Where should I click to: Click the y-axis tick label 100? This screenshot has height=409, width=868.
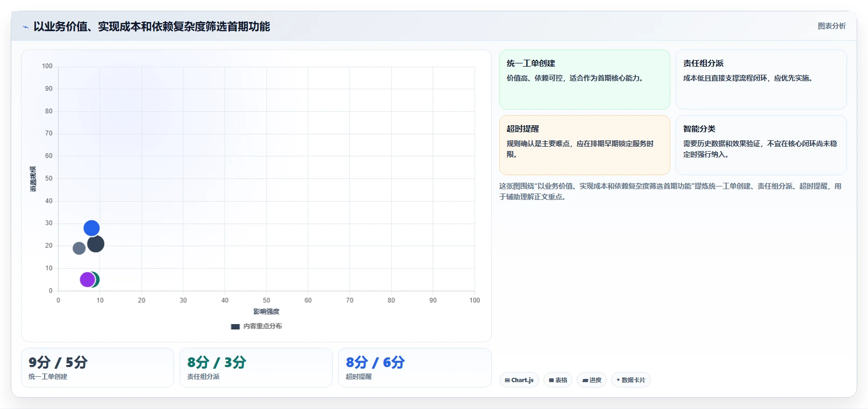[x=47, y=66]
